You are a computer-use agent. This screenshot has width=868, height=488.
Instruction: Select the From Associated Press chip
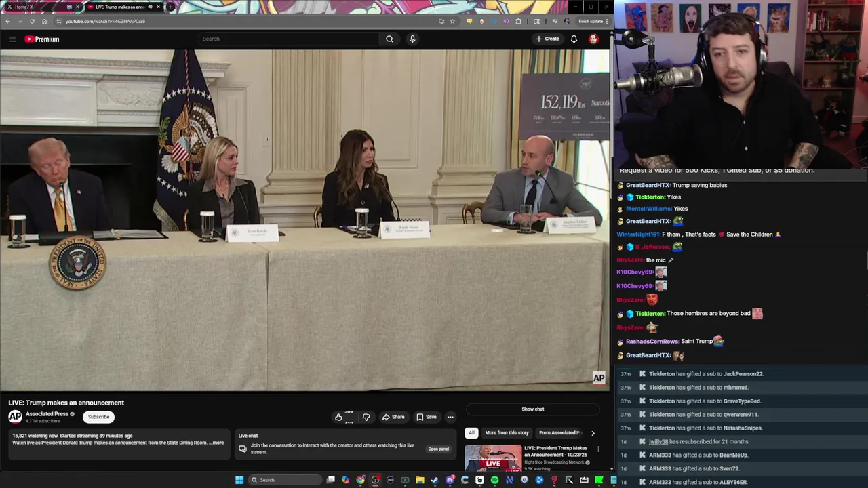tap(561, 432)
